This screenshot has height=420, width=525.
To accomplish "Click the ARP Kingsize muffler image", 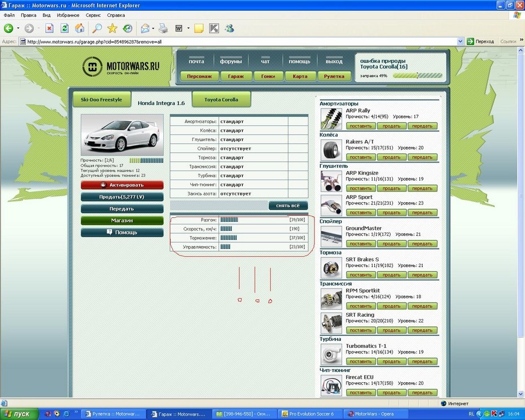I will (331, 181).
